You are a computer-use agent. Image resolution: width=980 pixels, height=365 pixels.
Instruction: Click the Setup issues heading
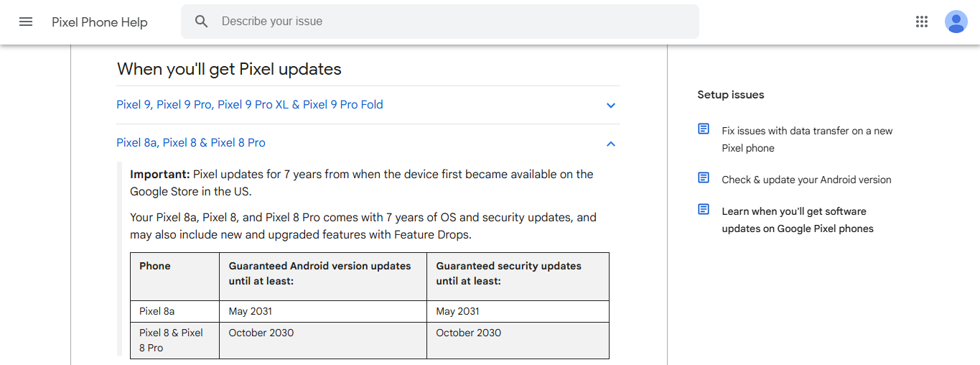730,95
